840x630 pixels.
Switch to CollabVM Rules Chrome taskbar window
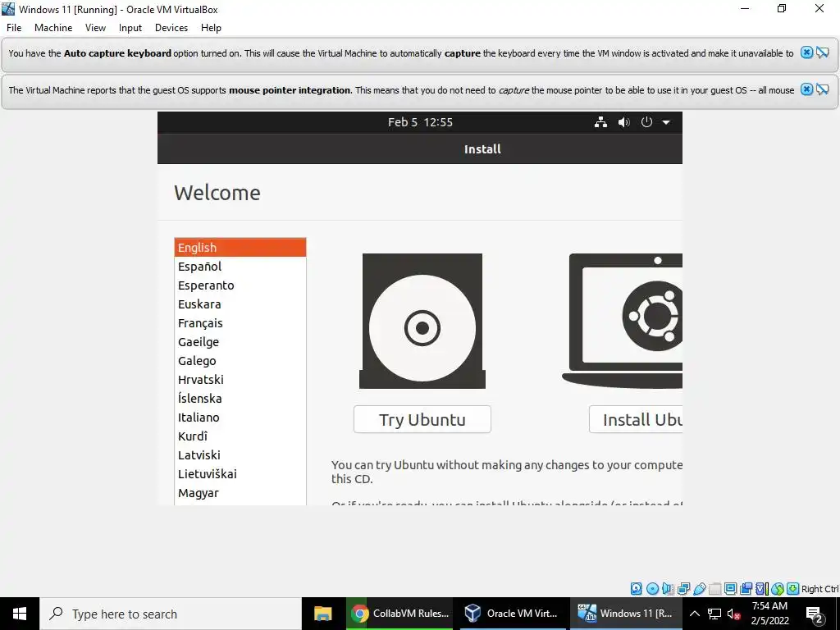pos(399,614)
